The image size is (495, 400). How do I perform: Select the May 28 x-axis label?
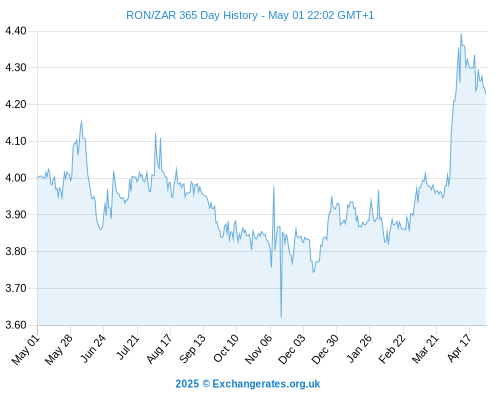(x=59, y=349)
